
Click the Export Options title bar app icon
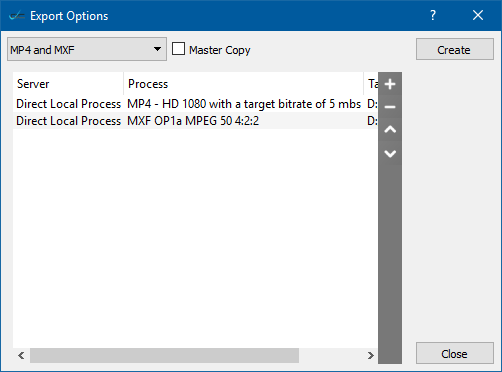(x=17, y=16)
